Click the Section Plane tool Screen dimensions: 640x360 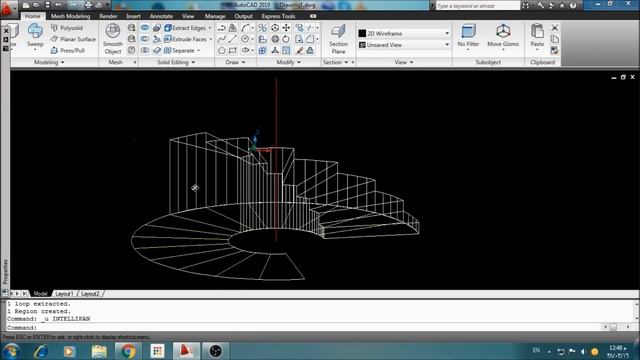tap(338, 39)
